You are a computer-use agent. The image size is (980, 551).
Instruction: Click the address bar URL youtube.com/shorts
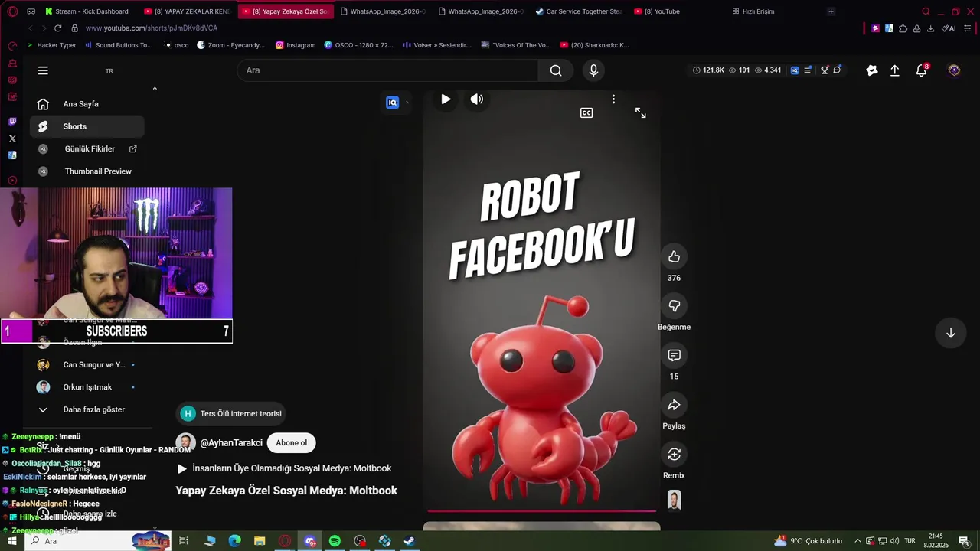click(152, 28)
